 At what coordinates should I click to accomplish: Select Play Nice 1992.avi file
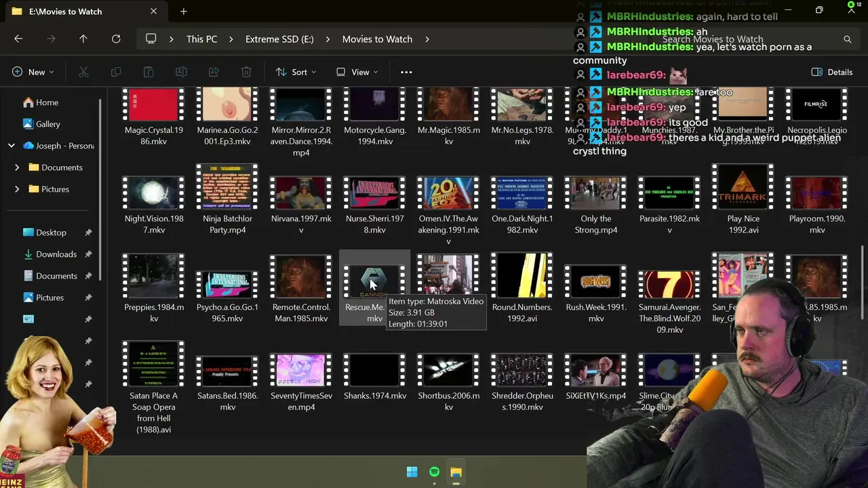[x=743, y=200]
